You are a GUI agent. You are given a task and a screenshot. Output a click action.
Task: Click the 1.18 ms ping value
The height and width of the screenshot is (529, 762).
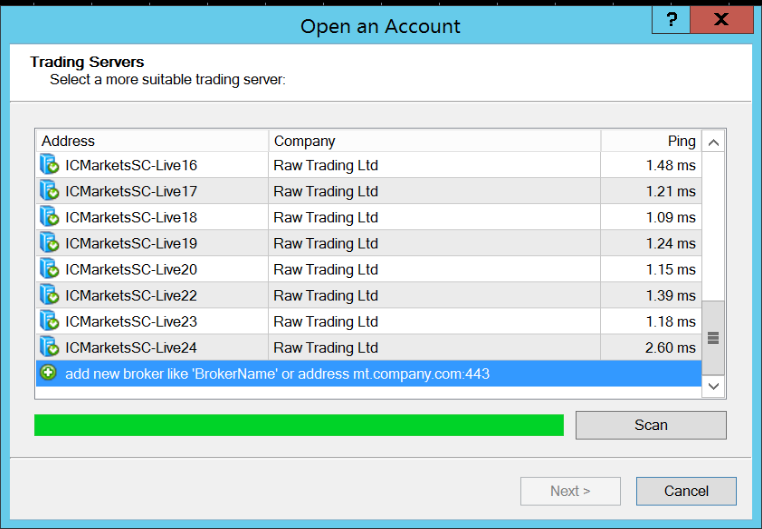point(671,322)
